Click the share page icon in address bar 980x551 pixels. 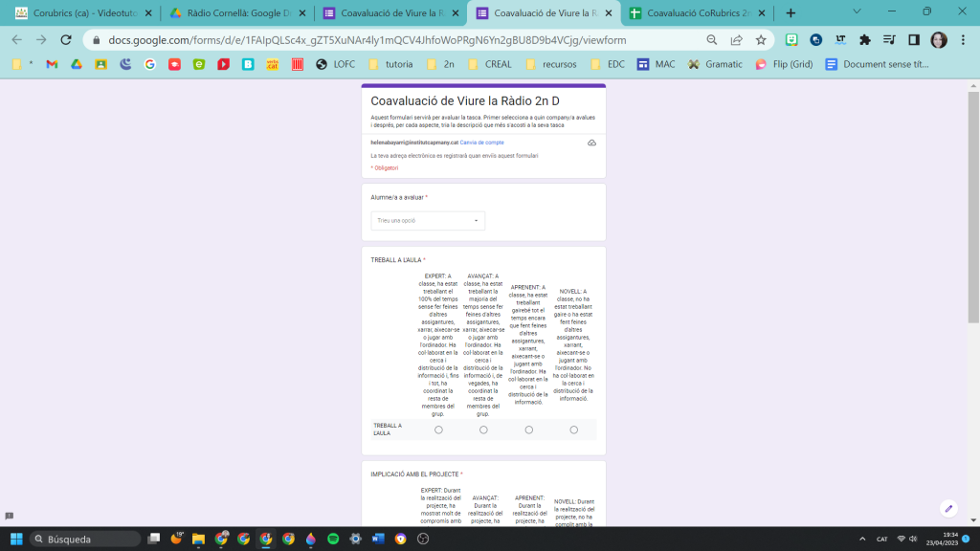(x=736, y=40)
